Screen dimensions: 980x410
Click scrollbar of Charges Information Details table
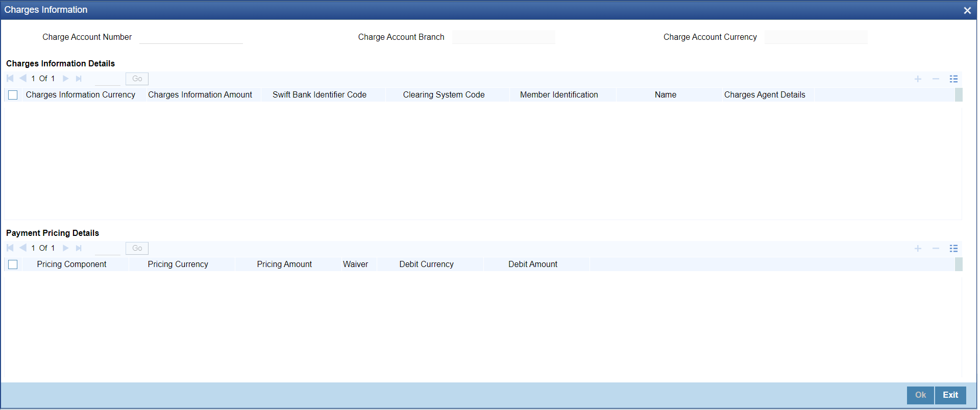tap(959, 95)
